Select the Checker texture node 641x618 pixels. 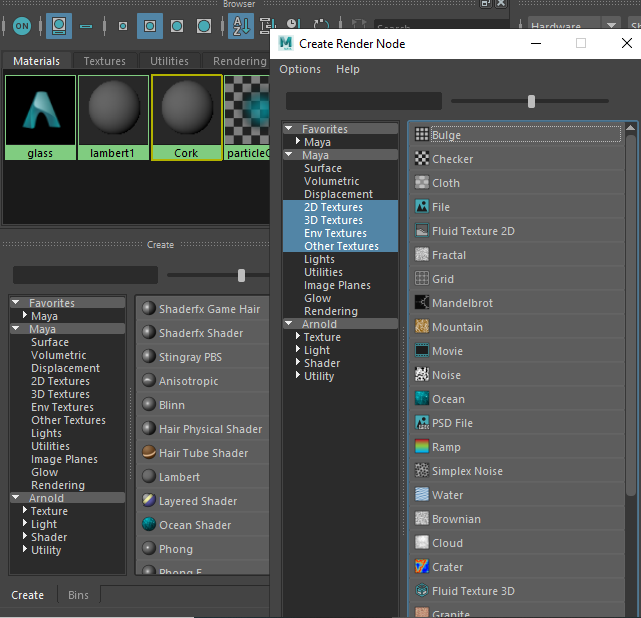point(452,159)
